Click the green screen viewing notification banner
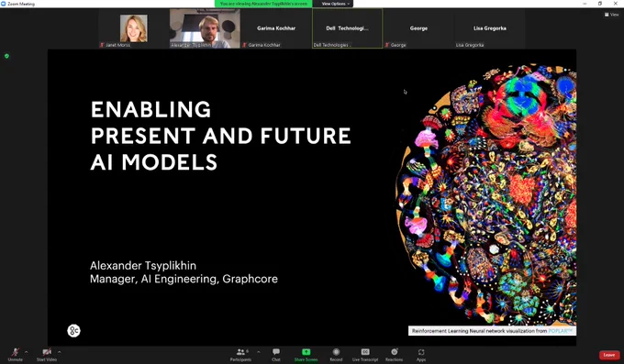 (x=263, y=4)
